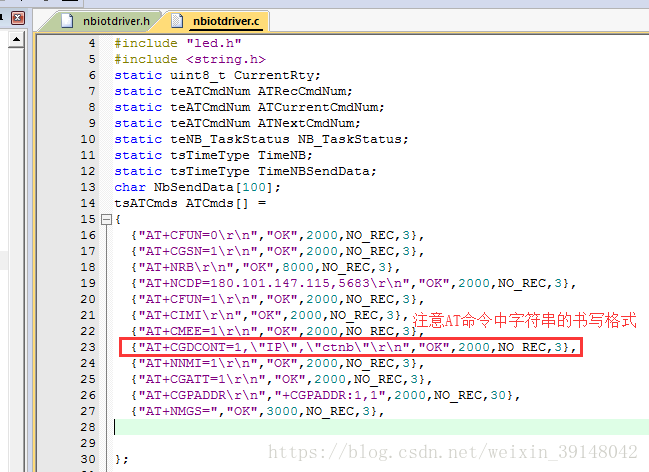Click char NbSendData[100] line

pos(197,187)
